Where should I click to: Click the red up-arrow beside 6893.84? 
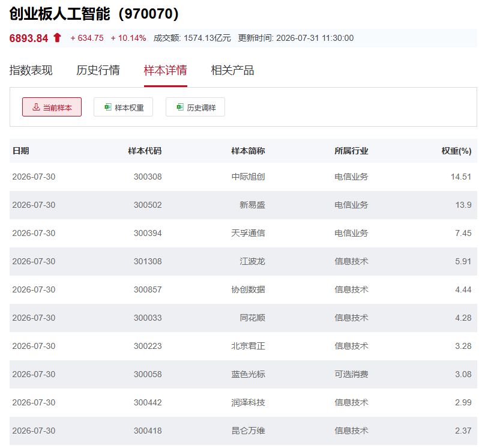tap(57, 38)
